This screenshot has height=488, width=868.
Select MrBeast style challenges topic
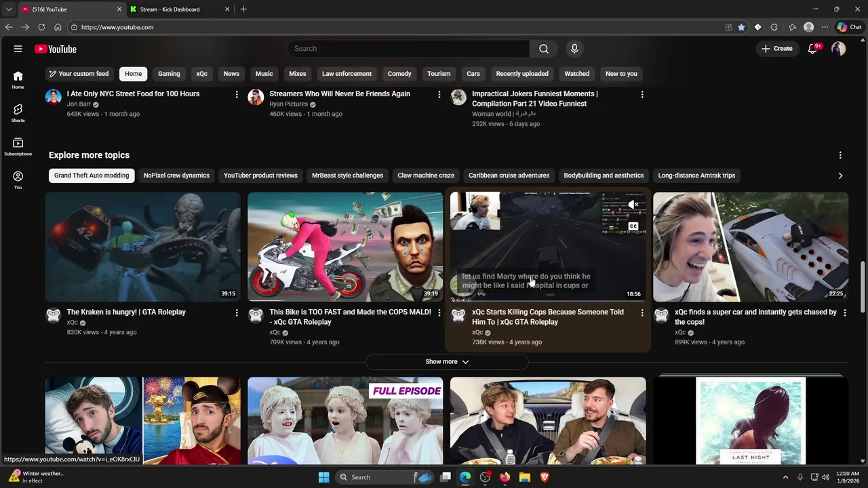pyautogui.click(x=347, y=176)
